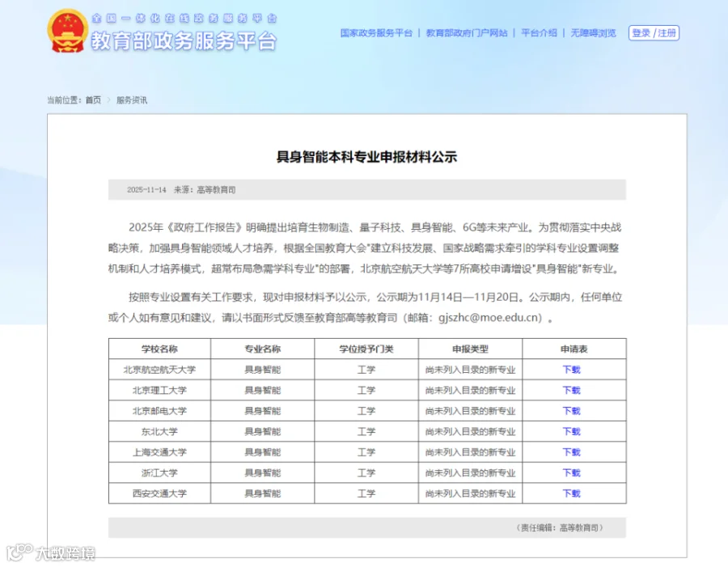This screenshot has width=728, height=567.
Task: Select 北京理工大学 table cell
Action: click(x=159, y=390)
